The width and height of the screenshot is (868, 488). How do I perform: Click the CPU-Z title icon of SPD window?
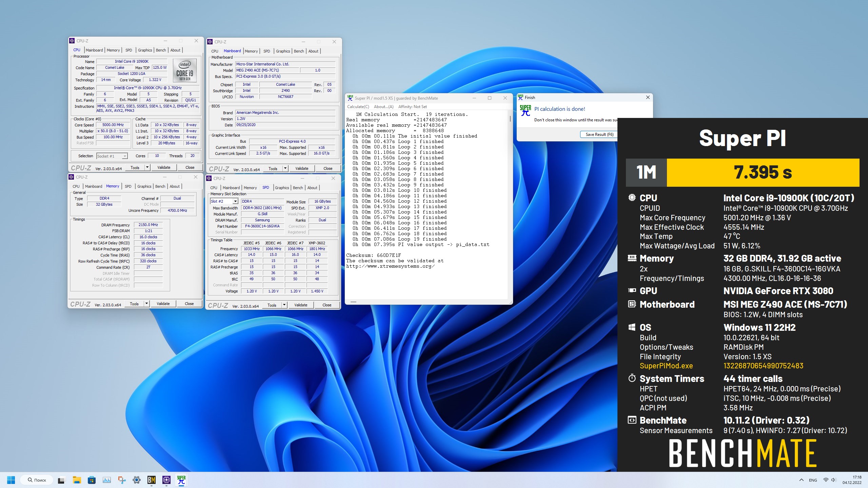pos(209,178)
